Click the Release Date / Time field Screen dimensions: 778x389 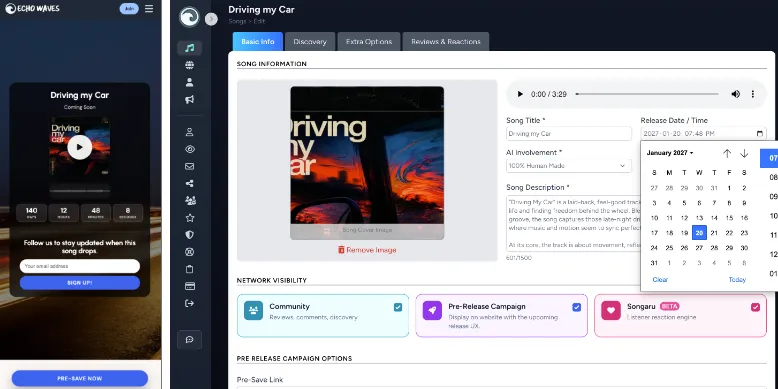tap(703, 133)
